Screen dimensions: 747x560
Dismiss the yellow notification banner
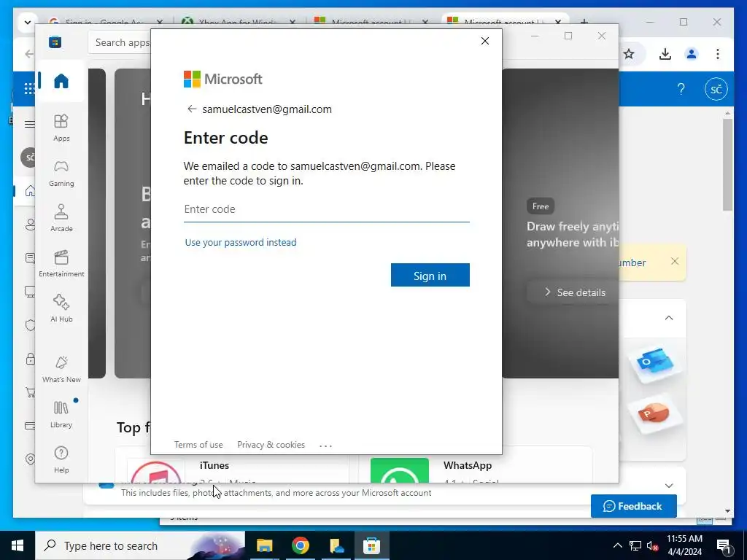(x=675, y=261)
